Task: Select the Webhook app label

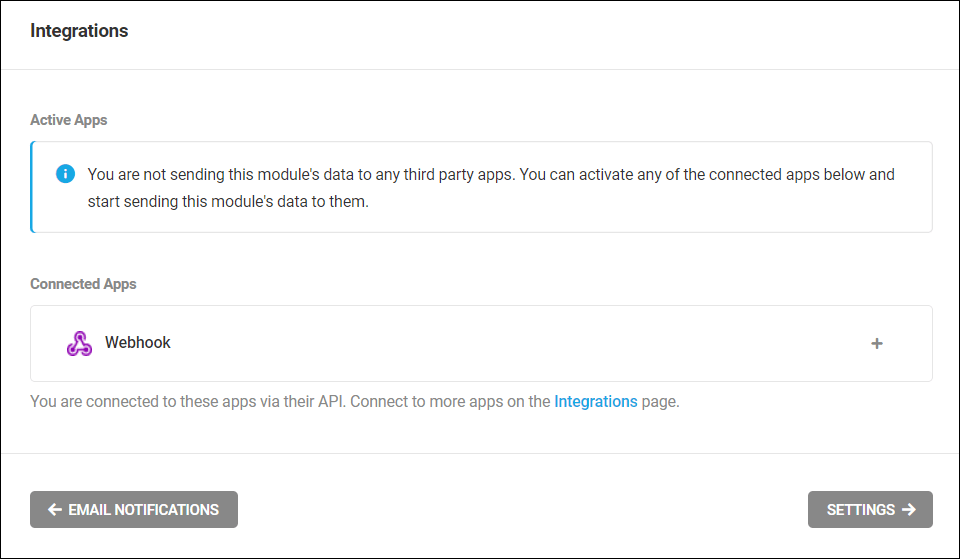Action: (138, 342)
